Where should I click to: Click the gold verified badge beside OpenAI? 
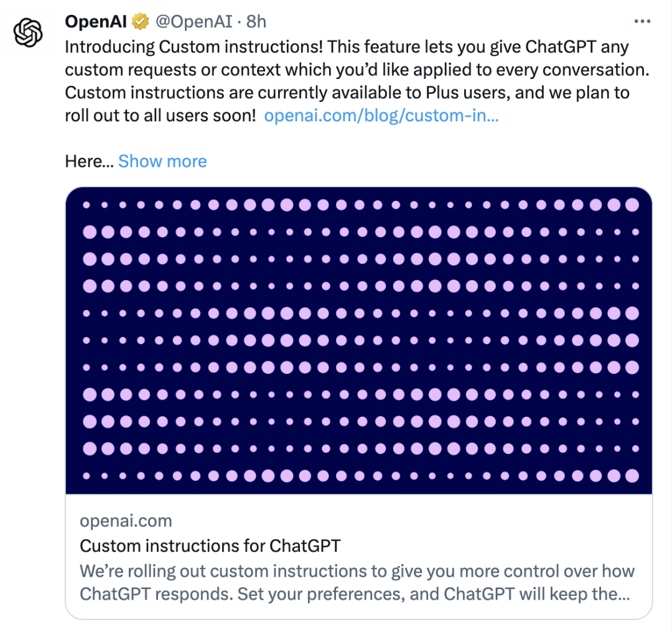coord(140,21)
